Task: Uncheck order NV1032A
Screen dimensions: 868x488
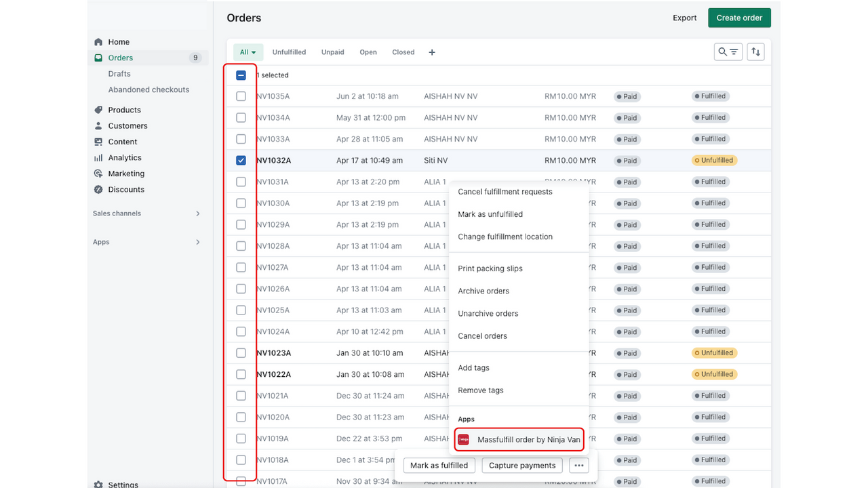Action: click(241, 160)
